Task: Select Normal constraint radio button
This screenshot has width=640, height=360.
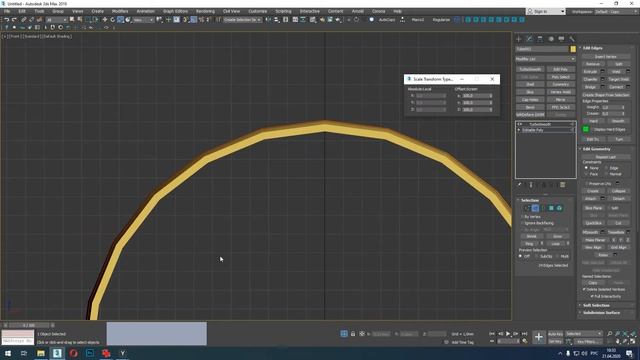Action: [607, 174]
